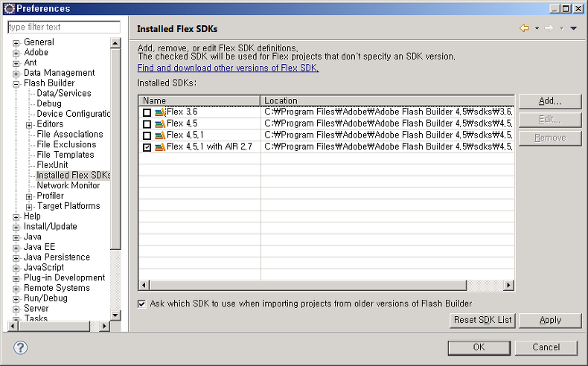Toggle Ask which SDK to use checkbox
This screenshot has height=366, width=588.
coord(141,304)
